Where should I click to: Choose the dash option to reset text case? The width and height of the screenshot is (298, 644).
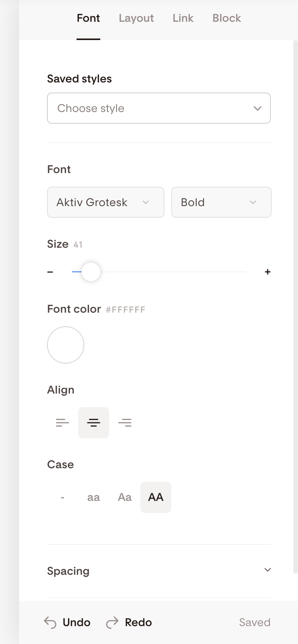click(62, 497)
